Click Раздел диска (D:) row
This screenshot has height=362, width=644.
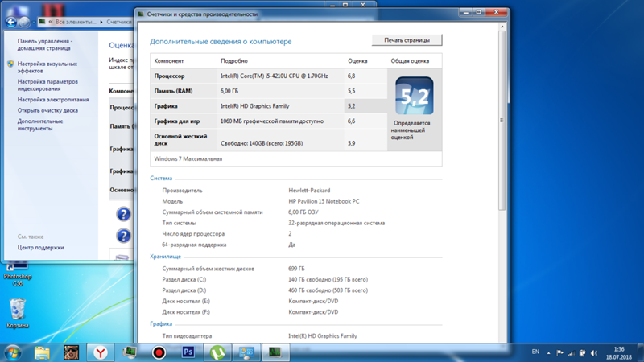coord(265,290)
